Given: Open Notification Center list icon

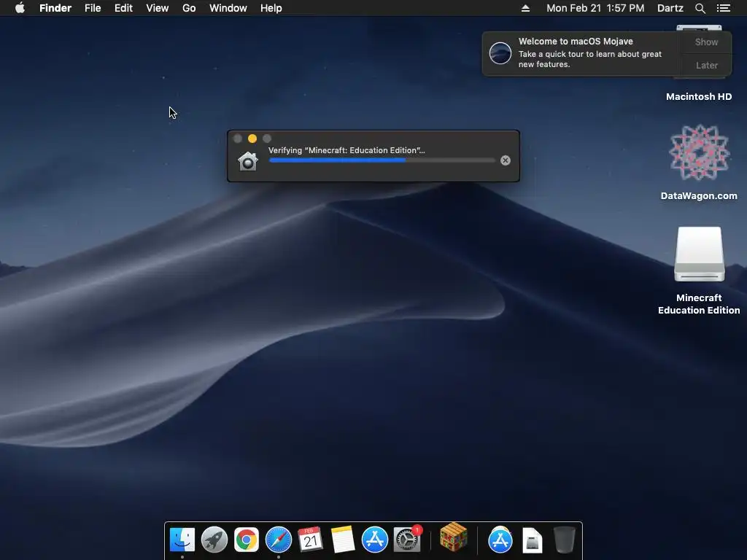Looking at the screenshot, I should [x=723, y=8].
